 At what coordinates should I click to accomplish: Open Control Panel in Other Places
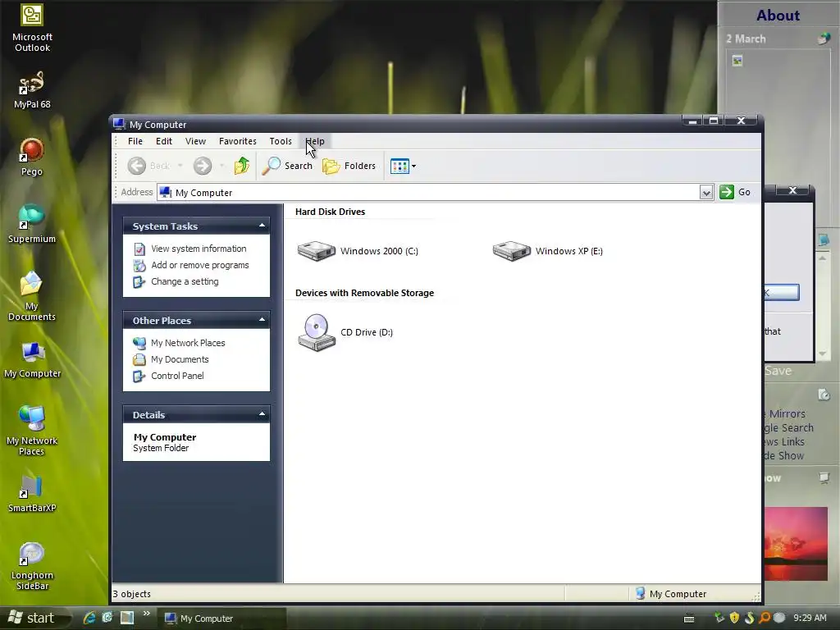(x=177, y=376)
